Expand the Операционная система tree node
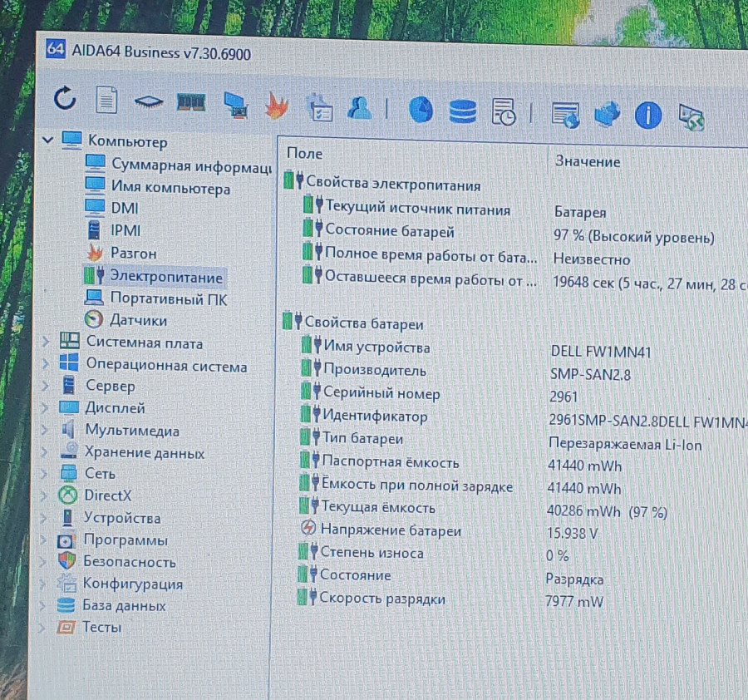This screenshot has height=700, width=748. pyautogui.click(x=45, y=363)
